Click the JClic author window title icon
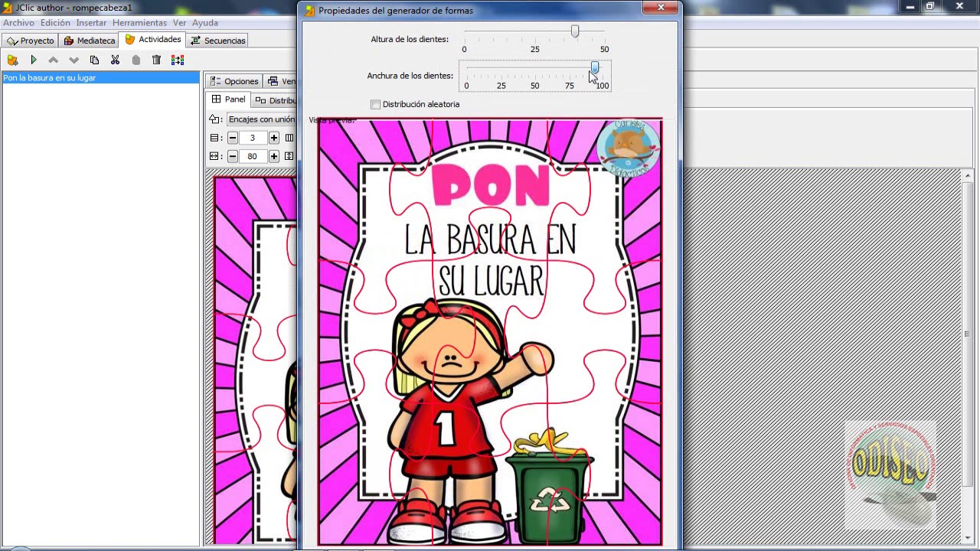This screenshot has width=980, height=551. click(7, 7)
